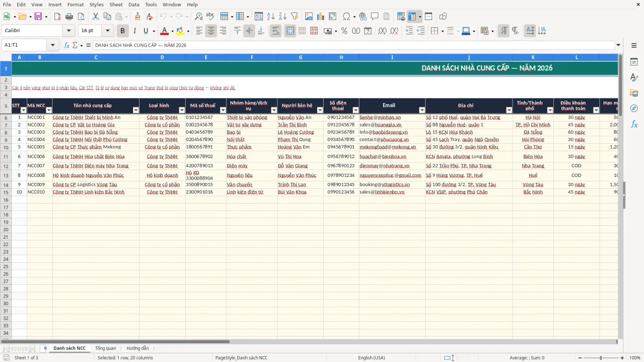Run the Spelling check icon
The width and height of the screenshot is (644, 362).
(x=210, y=17)
